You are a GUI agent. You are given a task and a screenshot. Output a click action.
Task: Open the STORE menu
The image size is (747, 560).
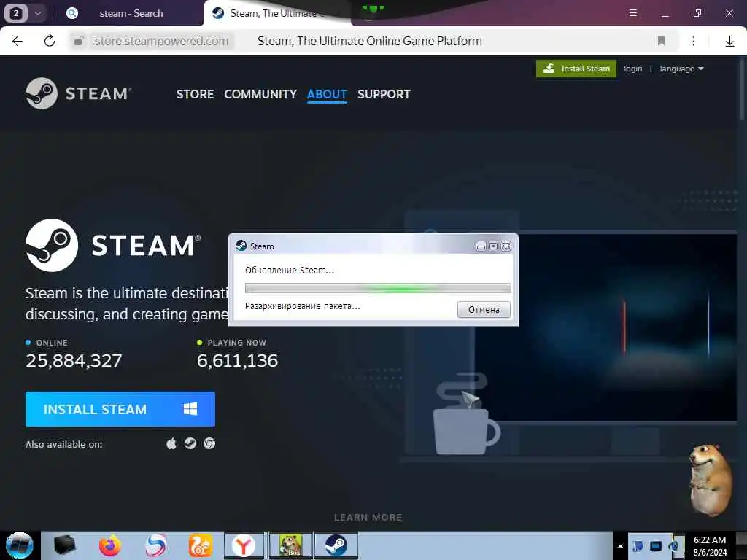[195, 94]
